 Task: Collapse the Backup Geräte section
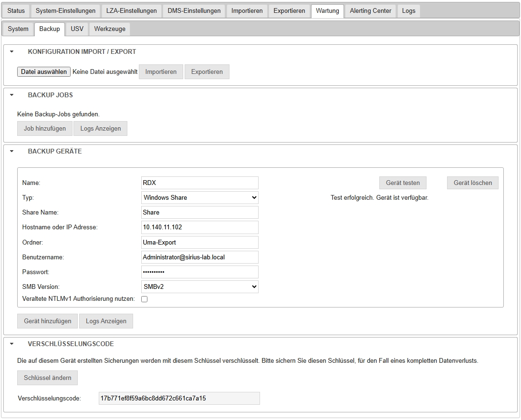(x=12, y=151)
